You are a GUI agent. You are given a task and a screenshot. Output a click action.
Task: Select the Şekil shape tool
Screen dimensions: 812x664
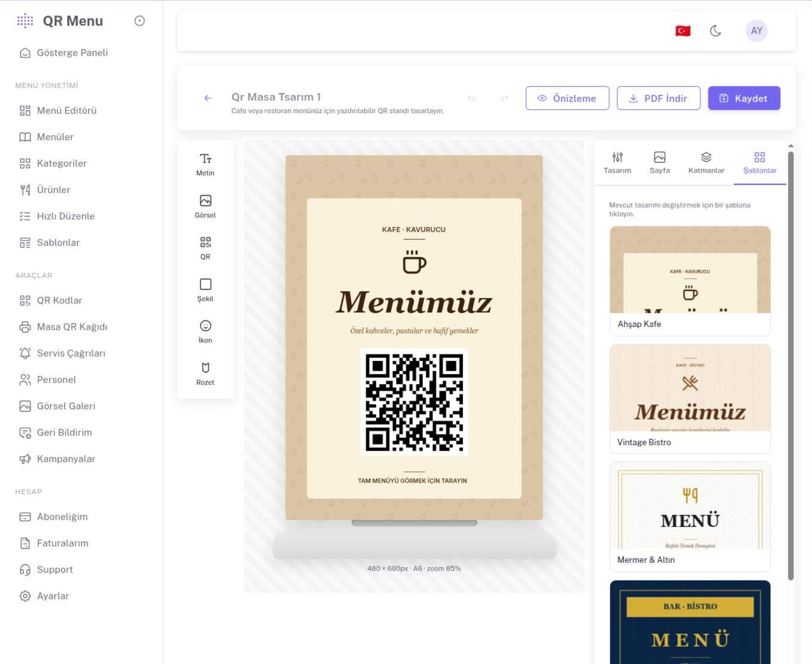click(x=205, y=290)
